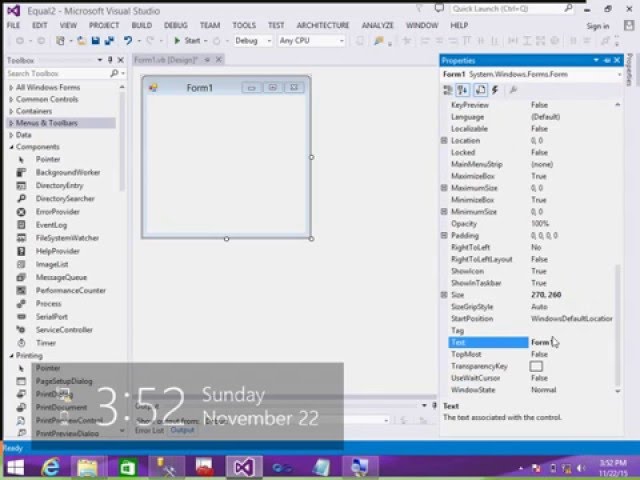This screenshot has height=480, width=640.
Task: Show the Properties page icon
Action: click(x=480, y=90)
